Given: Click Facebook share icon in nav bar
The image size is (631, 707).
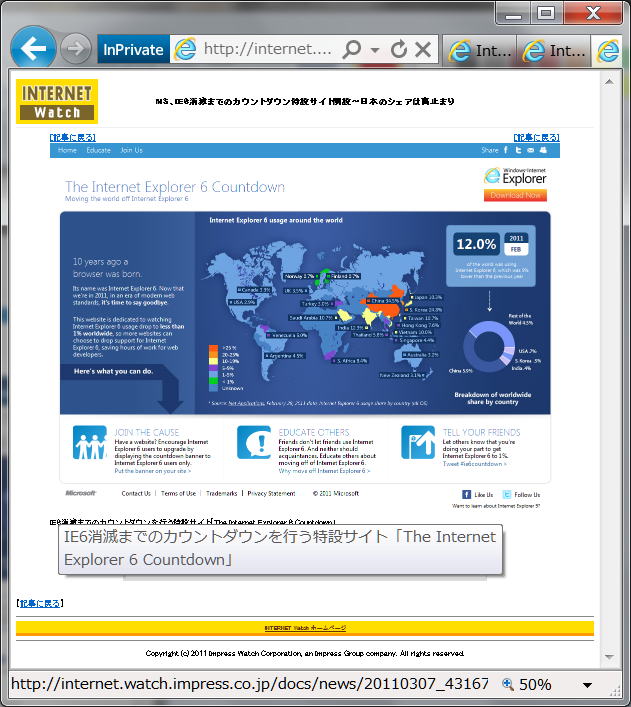Looking at the screenshot, I should click(x=506, y=150).
